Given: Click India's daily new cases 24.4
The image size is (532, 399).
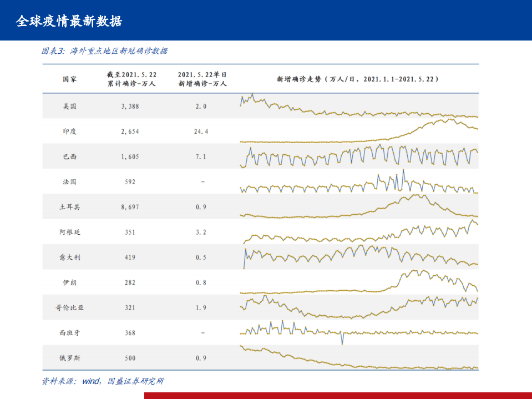Looking at the screenshot, I should [200, 132].
